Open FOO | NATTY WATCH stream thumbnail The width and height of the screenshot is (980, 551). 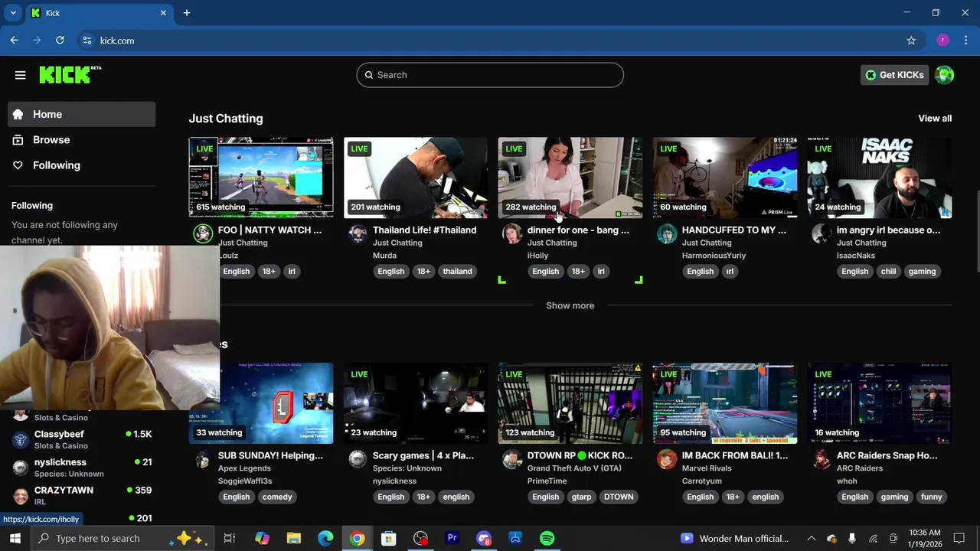pos(261,178)
